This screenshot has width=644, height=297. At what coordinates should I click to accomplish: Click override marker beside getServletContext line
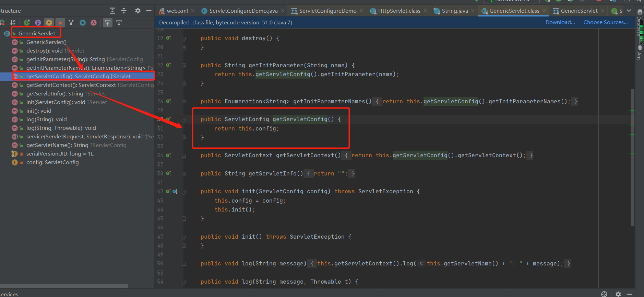(168, 155)
